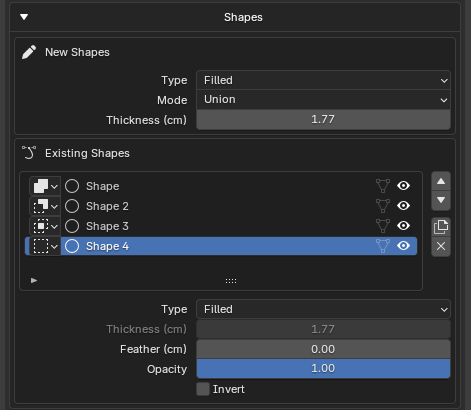The width and height of the screenshot is (471, 410).
Task: Open the New Shapes Type dropdown
Action: pos(323,80)
